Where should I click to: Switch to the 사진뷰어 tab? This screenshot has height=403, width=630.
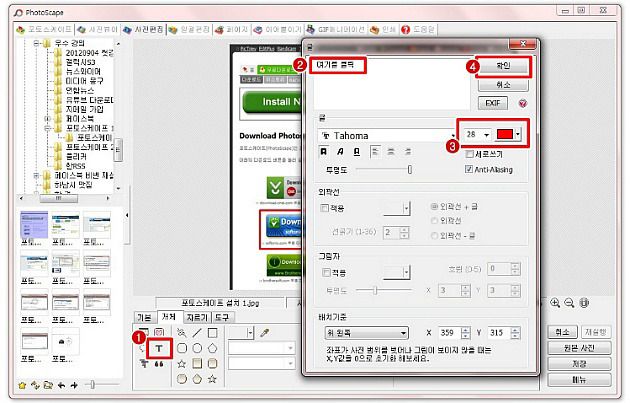[x=98, y=29]
